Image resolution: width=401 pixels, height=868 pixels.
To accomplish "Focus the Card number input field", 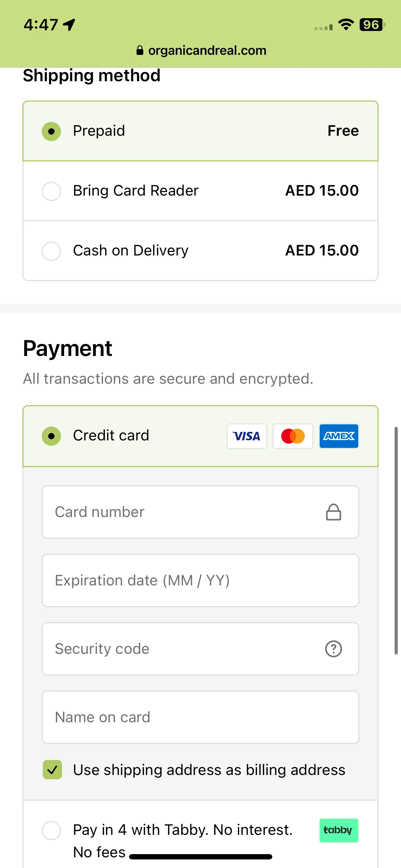I will (x=200, y=512).
